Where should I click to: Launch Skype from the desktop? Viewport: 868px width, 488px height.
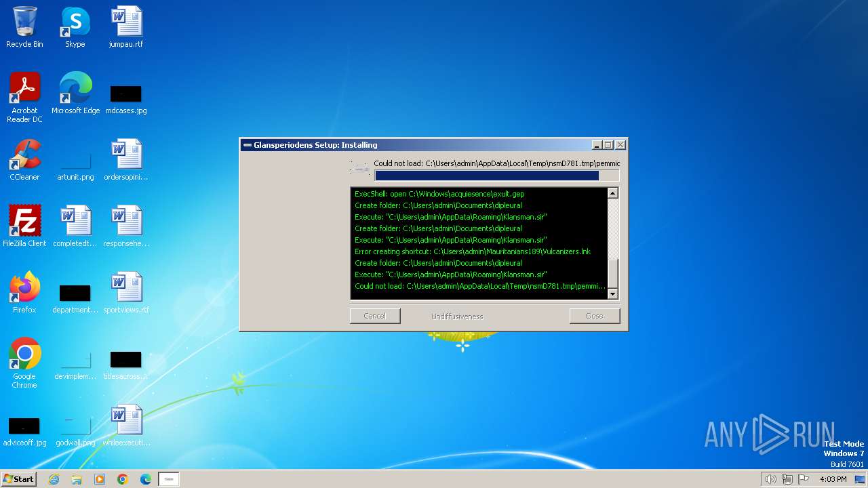click(x=75, y=27)
